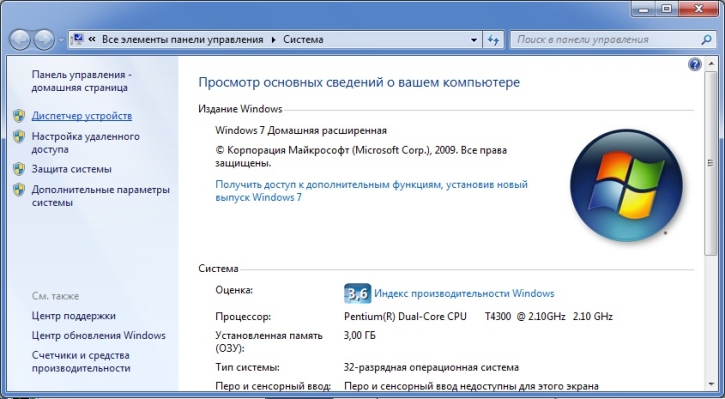
Task: Click the 'Процессор:' label
Action: 243,317
